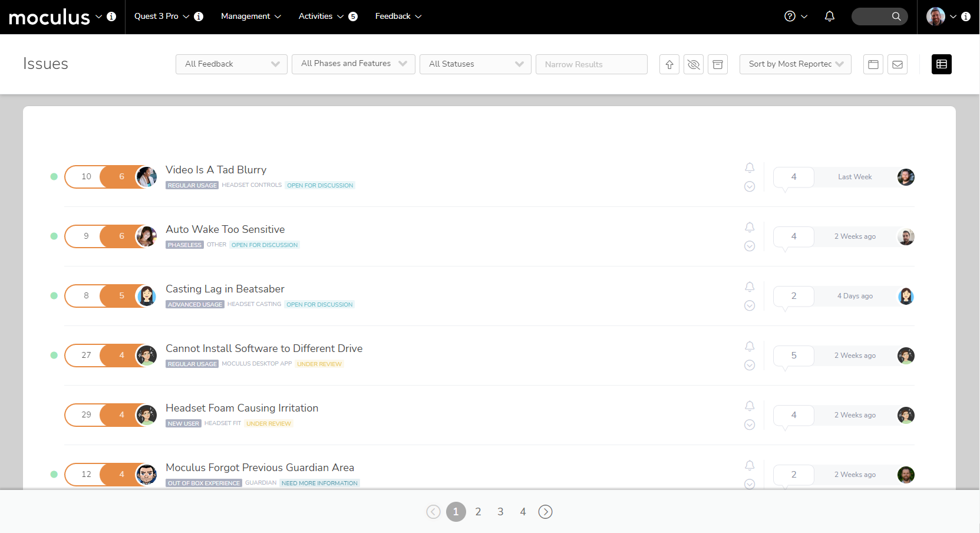Open the notifications bell in header
980x533 pixels.
(x=830, y=17)
